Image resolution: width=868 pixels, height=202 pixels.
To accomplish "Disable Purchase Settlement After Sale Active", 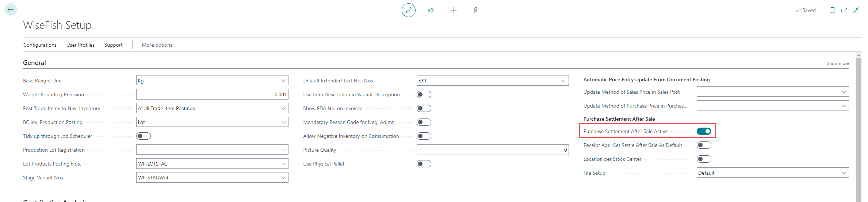I will 704,131.
